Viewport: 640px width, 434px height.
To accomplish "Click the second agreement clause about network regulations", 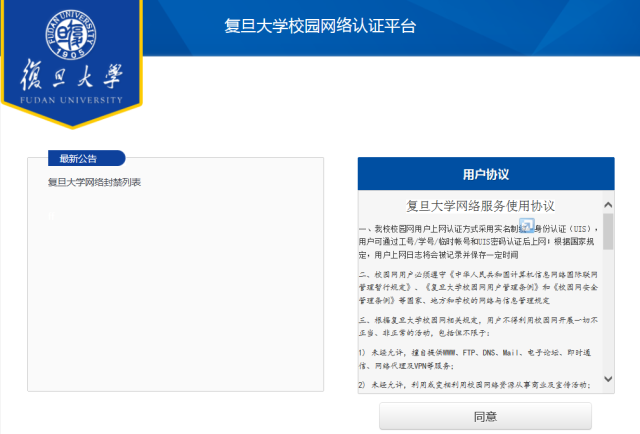I will (x=480, y=285).
